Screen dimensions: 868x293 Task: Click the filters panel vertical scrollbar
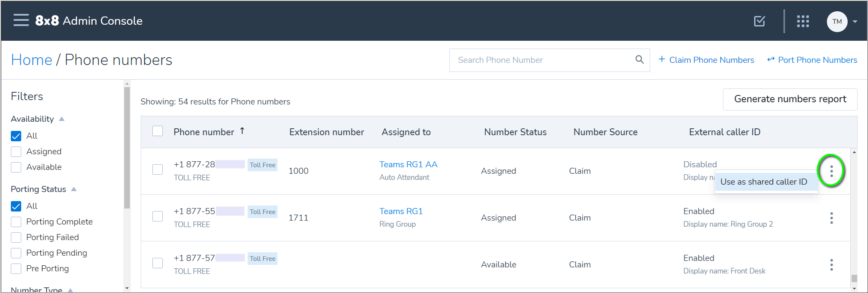pos(127,147)
